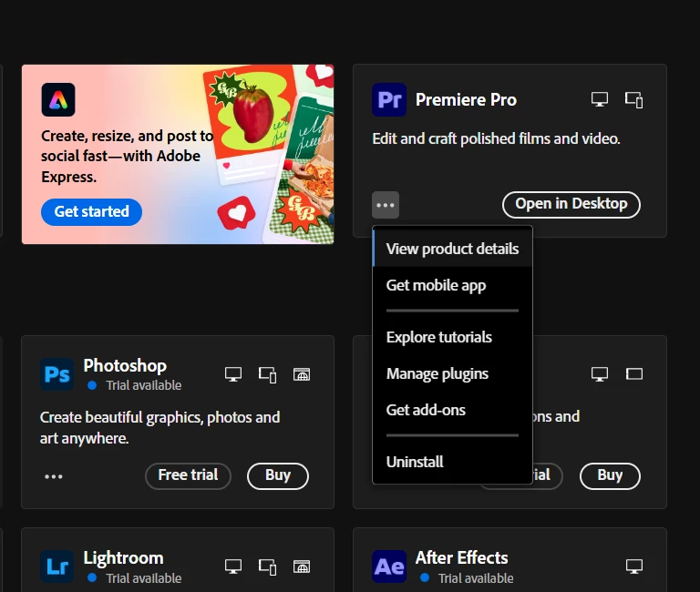Click the Lightroom title text

coord(123,558)
